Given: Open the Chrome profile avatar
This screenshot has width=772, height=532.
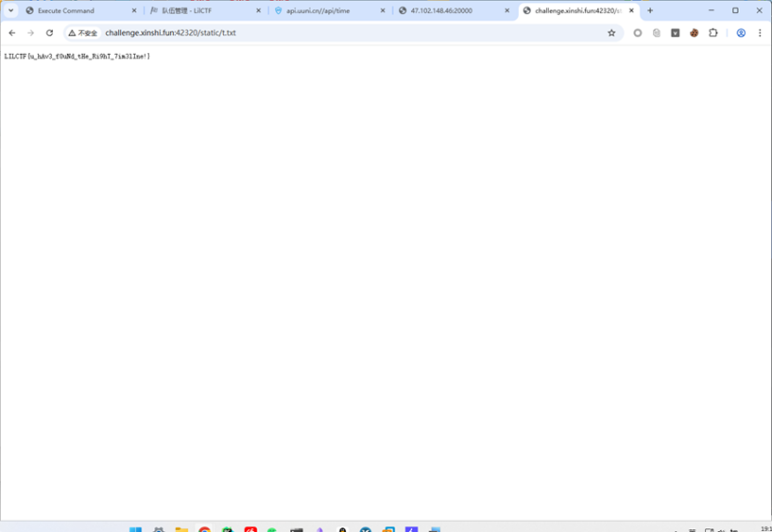Looking at the screenshot, I should click(741, 33).
